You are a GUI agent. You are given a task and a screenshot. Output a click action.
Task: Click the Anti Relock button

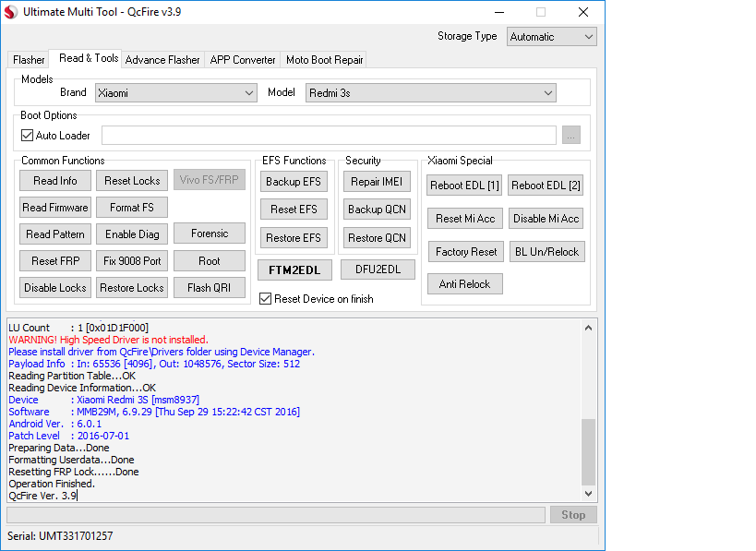click(x=465, y=284)
